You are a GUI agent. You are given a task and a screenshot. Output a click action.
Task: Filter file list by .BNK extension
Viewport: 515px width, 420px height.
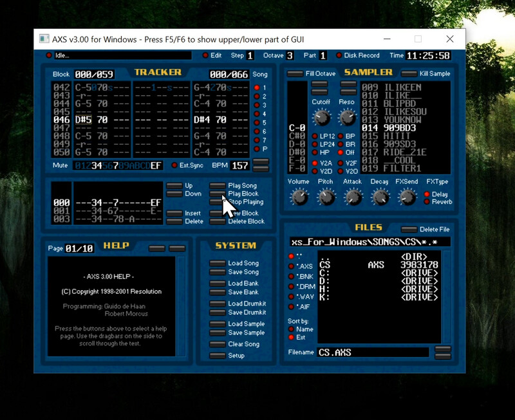coord(291,277)
